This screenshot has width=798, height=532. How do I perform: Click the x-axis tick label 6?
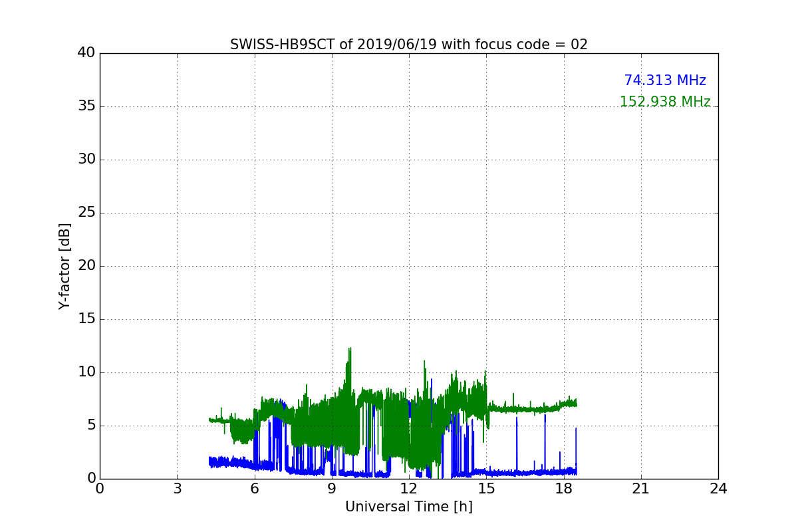point(254,489)
